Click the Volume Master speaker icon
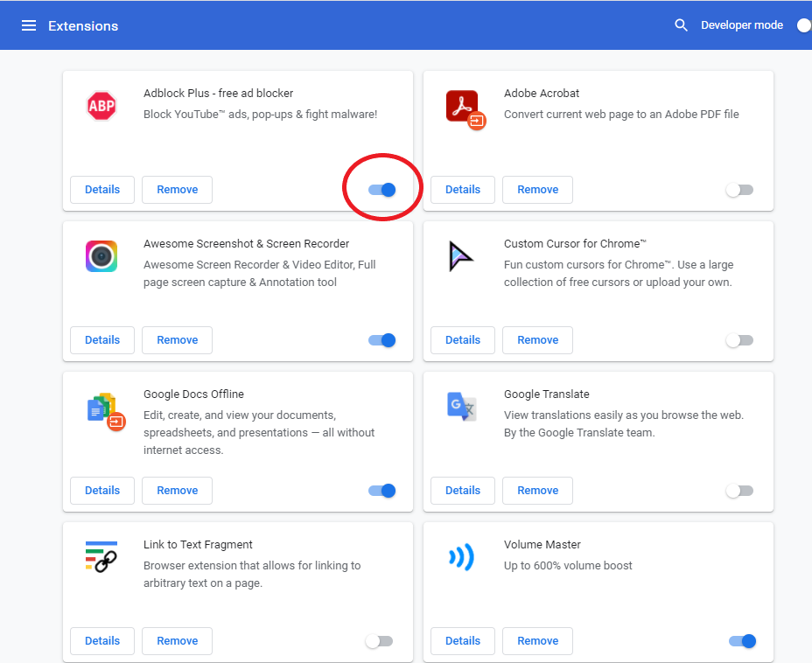 coord(461,557)
